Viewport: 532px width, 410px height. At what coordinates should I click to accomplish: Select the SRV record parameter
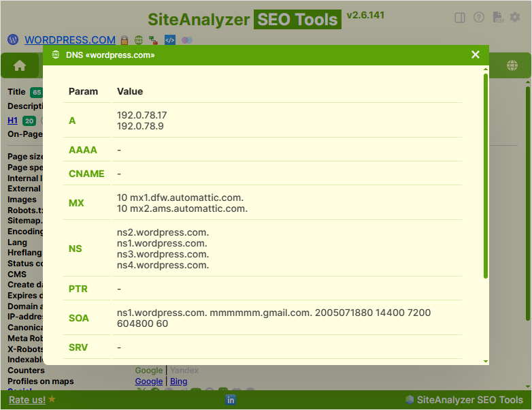[78, 347]
